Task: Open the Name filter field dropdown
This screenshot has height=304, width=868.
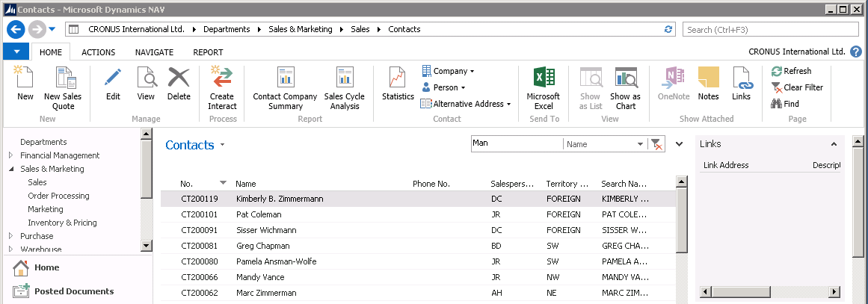Action: 640,145
